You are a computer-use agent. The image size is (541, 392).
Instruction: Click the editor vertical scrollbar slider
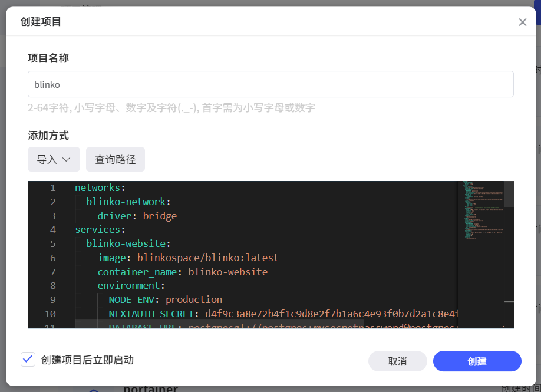coord(509,194)
